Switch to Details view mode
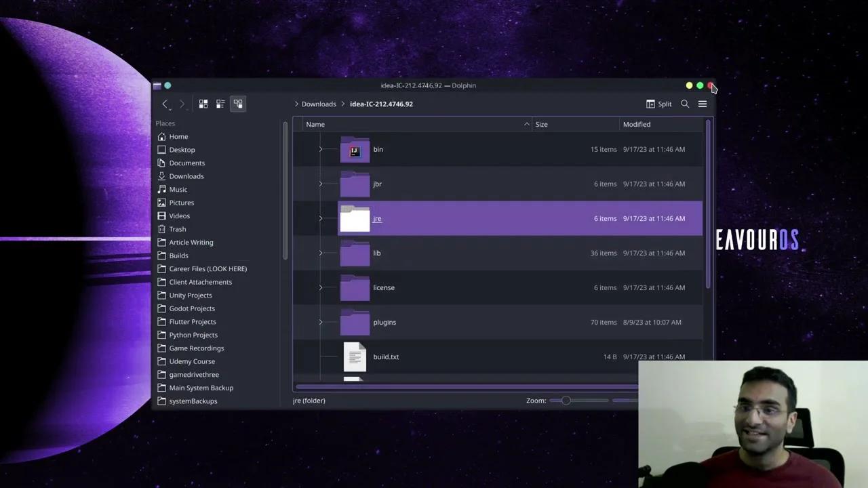 pyautogui.click(x=238, y=104)
